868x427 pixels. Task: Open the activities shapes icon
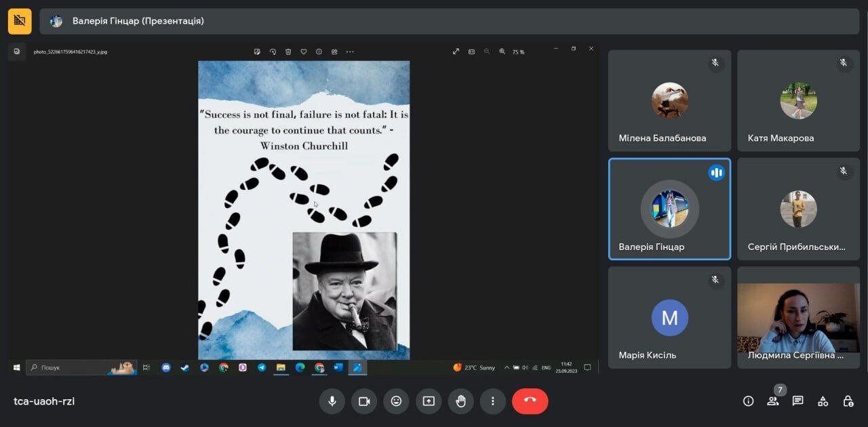pyautogui.click(x=823, y=401)
